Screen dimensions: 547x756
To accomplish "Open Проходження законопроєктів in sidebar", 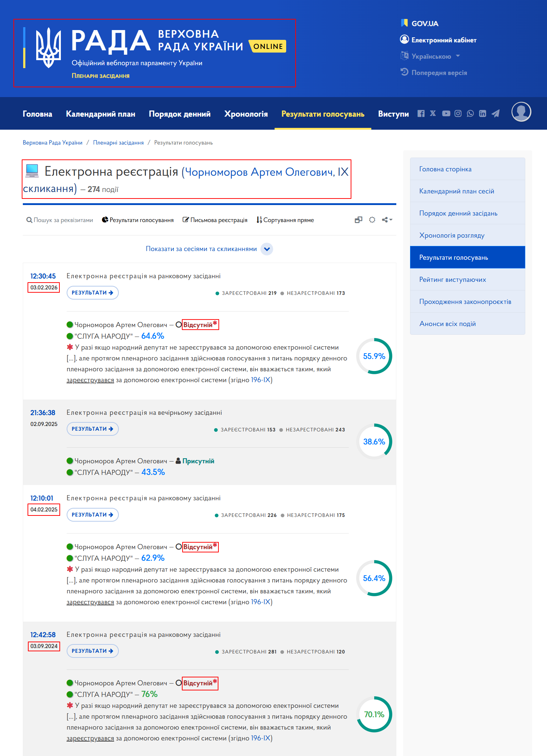I will (467, 302).
